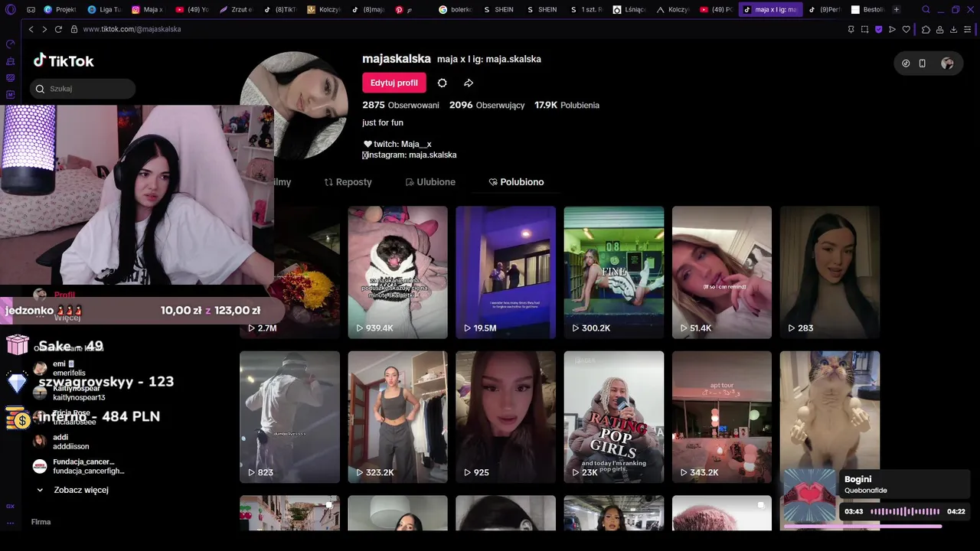Expand Zobacz więcej following list
980x551 pixels.
73,490
